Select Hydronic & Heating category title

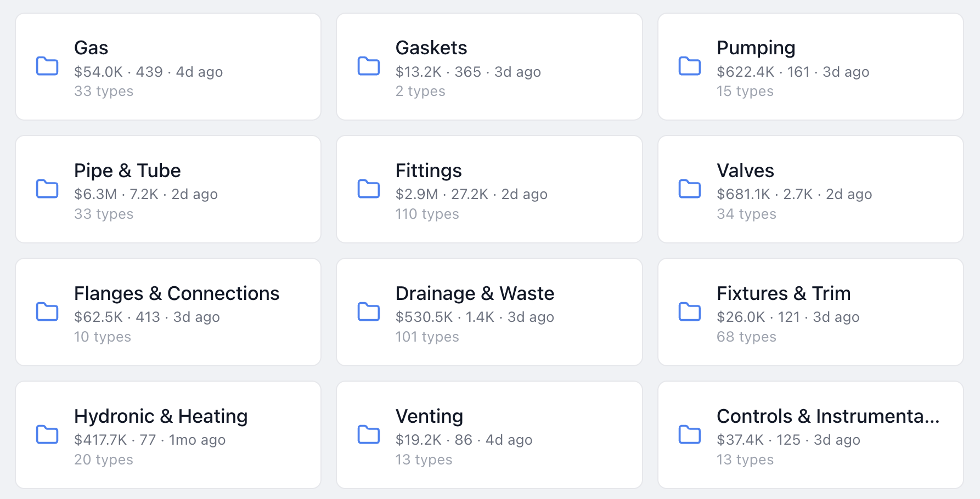[x=161, y=416]
